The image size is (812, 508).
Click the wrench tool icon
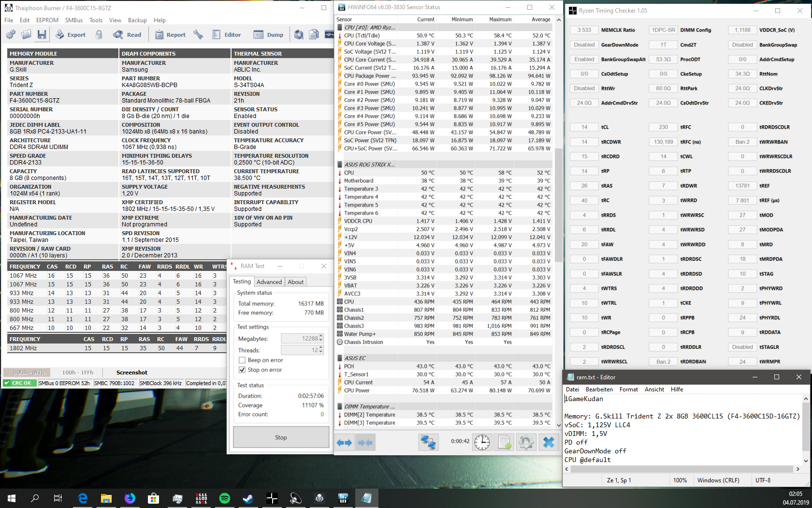[198, 34]
